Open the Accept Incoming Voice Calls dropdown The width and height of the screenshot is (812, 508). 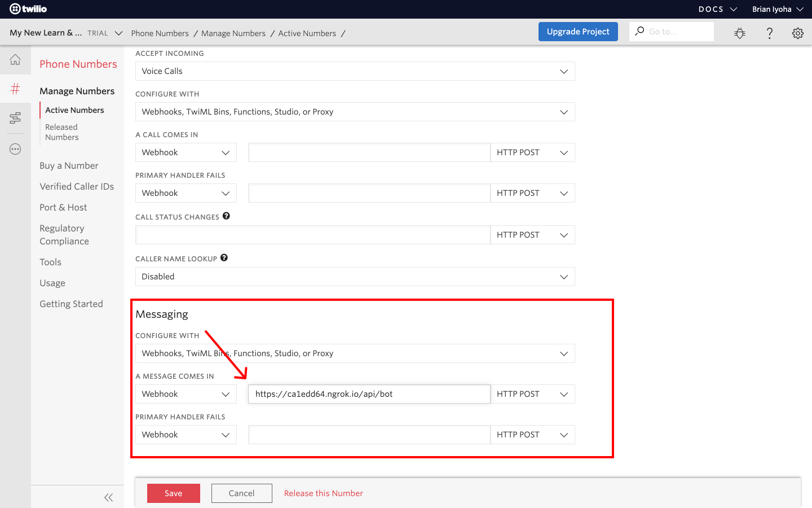tap(355, 71)
